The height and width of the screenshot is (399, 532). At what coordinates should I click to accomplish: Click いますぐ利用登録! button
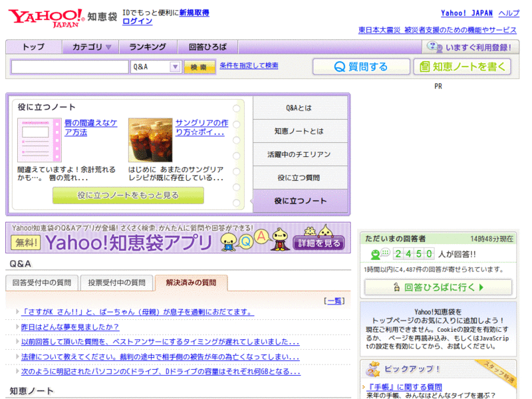coord(470,47)
